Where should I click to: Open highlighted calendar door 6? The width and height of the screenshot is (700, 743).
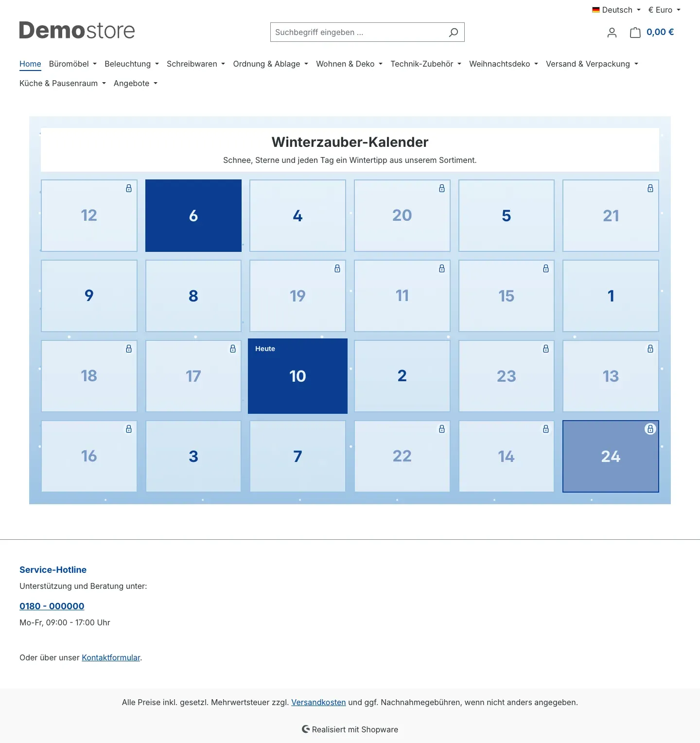(193, 215)
